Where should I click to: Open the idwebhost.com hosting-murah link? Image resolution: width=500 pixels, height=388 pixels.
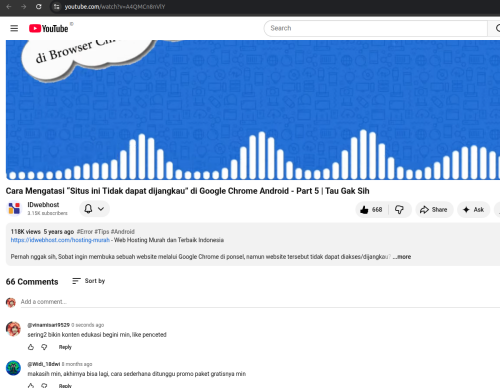60,240
